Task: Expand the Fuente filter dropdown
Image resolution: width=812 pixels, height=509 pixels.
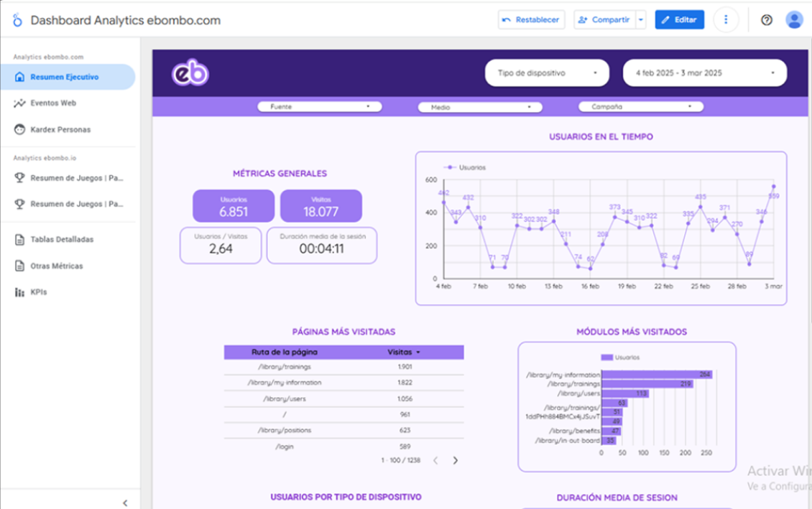Action: pos(320,107)
